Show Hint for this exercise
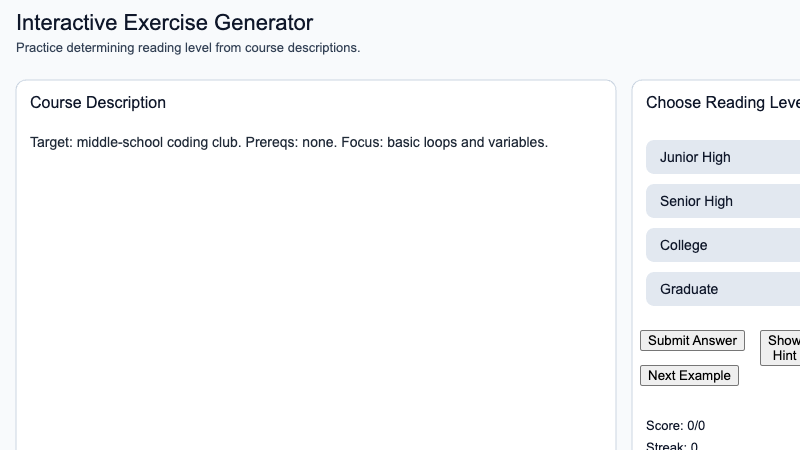This screenshot has height=450, width=800. click(782, 348)
